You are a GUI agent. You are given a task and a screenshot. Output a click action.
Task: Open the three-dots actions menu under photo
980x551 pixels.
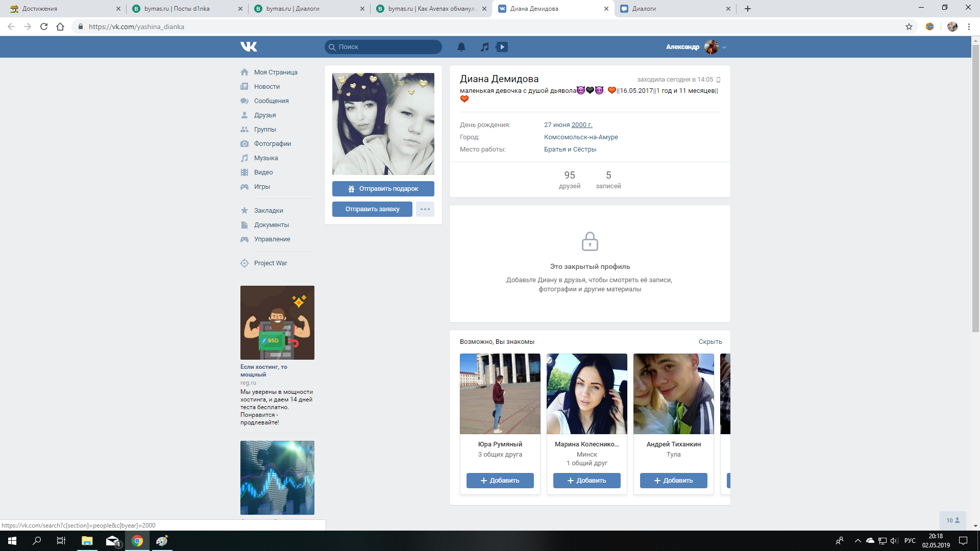tap(425, 209)
